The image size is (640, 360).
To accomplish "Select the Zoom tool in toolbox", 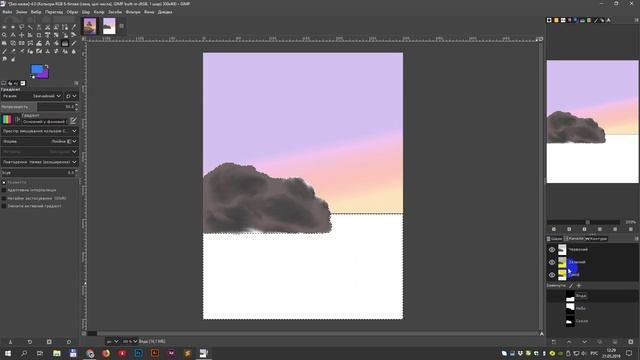I will pos(4,35).
